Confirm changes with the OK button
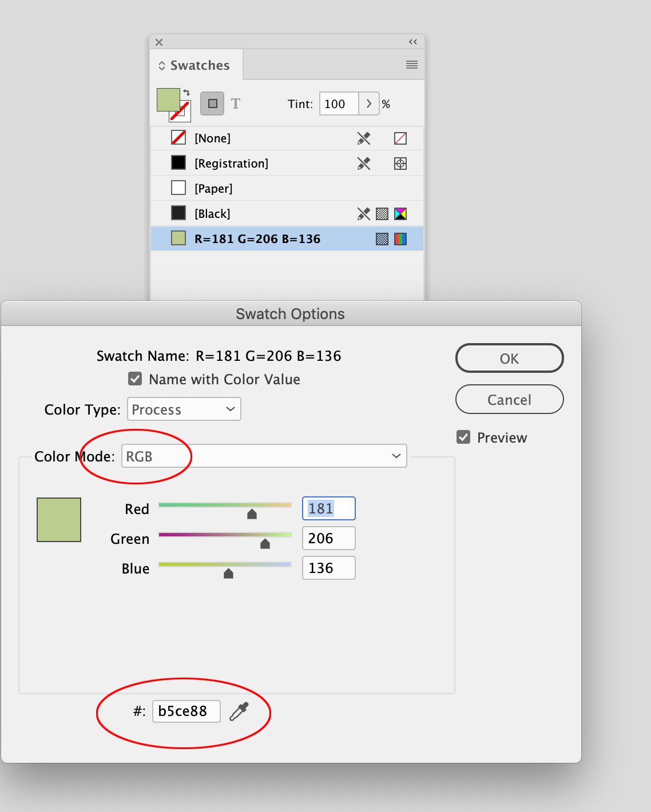This screenshot has height=812, width=651. click(x=509, y=358)
